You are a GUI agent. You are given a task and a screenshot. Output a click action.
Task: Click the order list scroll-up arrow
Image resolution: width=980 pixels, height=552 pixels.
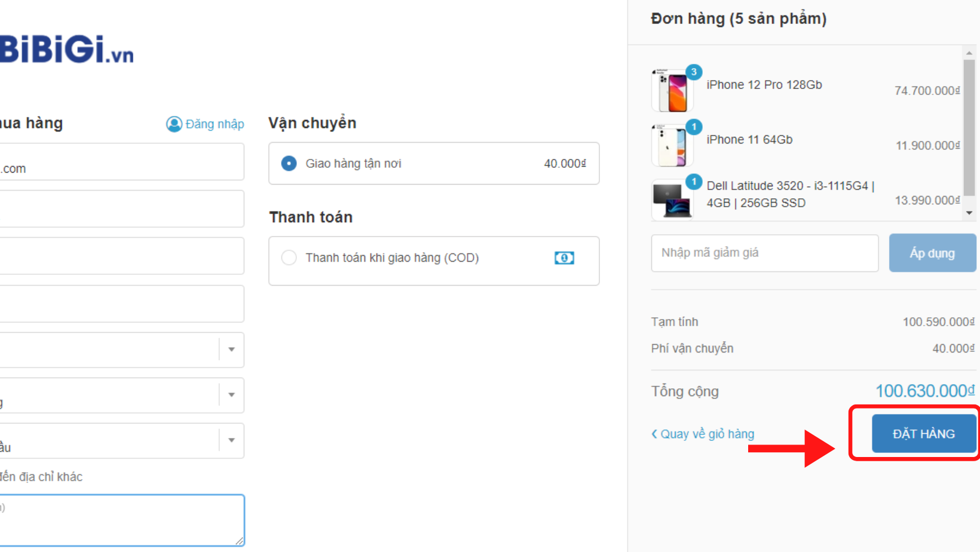969,53
